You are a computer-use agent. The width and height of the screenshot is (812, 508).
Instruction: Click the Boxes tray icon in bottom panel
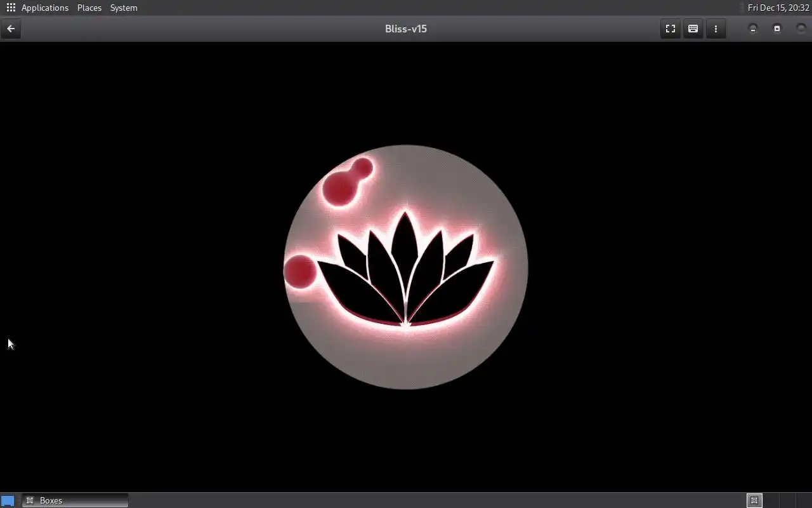coord(754,500)
